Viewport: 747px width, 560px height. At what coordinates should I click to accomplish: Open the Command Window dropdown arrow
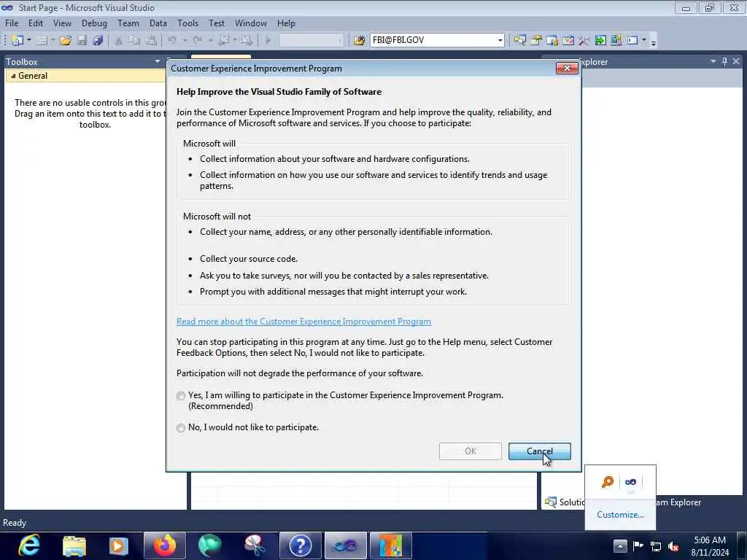[x=644, y=41]
